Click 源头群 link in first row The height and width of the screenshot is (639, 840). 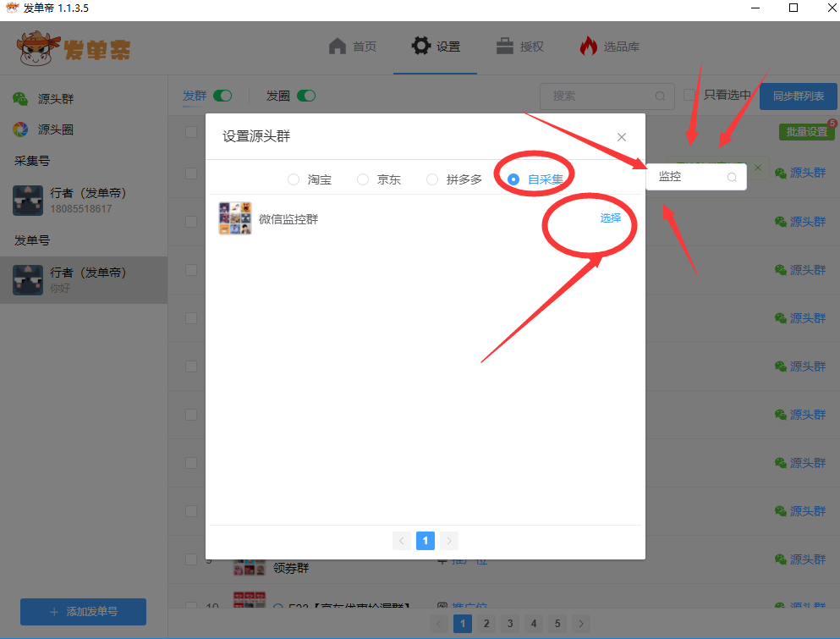pos(808,174)
